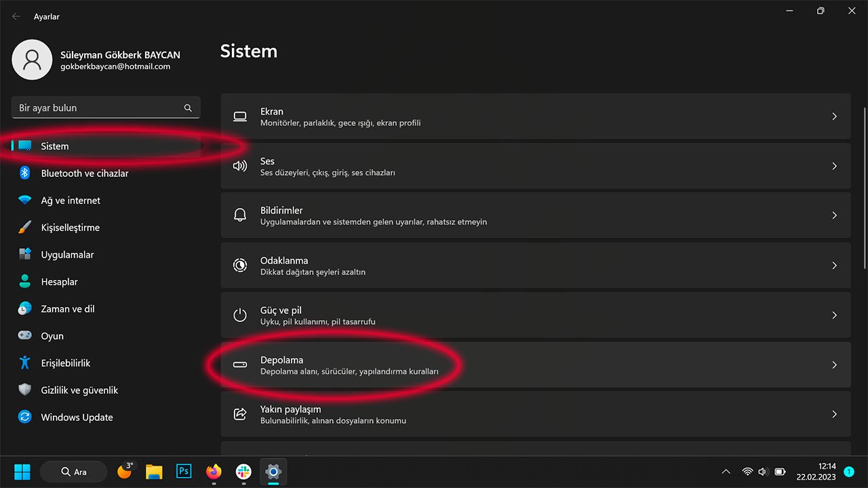Open Windows Update section
Screen dimensions: 868x488
tap(106, 417)
